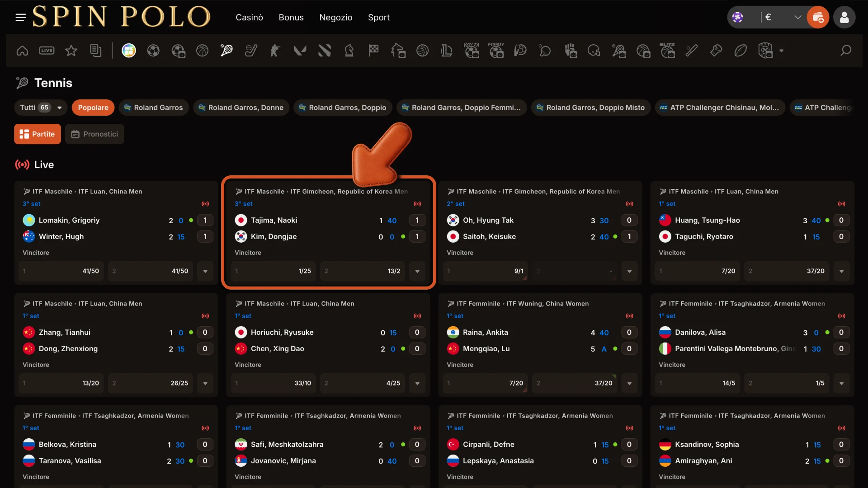The width and height of the screenshot is (868, 488).
Task: Open the LIVE events icon
Action: (47, 51)
